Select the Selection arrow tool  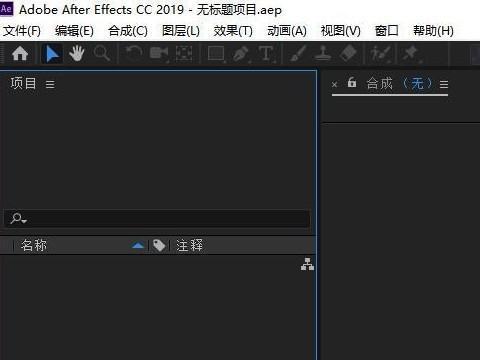(x=52, y=54)
